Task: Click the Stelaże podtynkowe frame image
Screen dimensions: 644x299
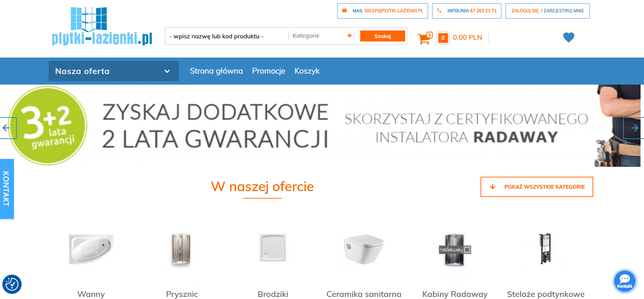Action: (x=545, y=249)
